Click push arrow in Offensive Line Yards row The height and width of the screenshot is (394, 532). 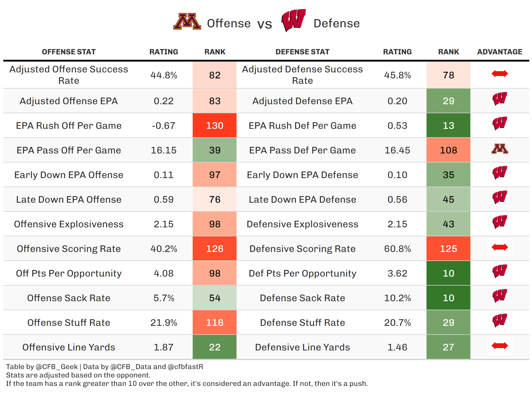[500, 346]
